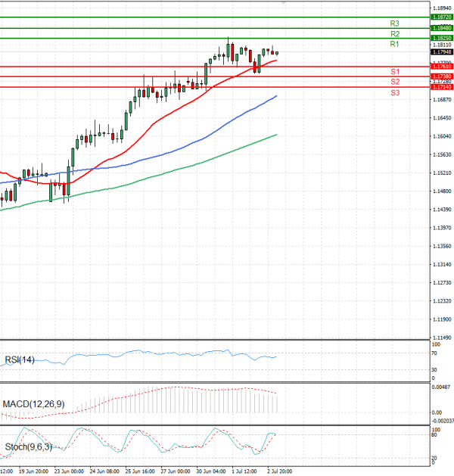The image size is (454, 476).
Task: Click the 1.14800 price axis value
Action: click(x=442, y=191)
